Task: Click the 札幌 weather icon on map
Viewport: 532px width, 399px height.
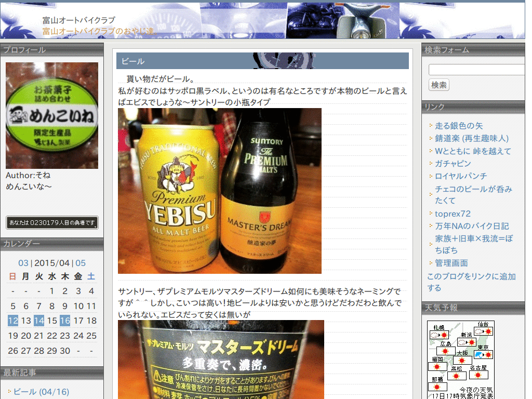Action: [x=440, y=335]
